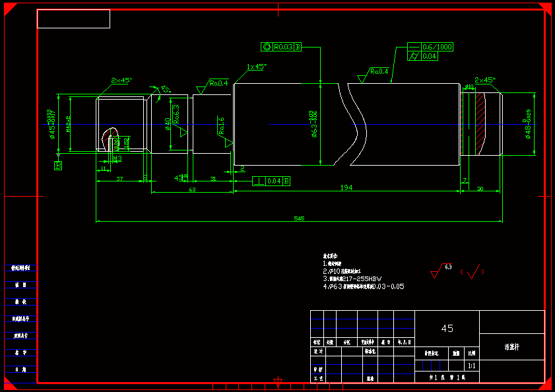Select the 11 depth dimension below the thread
This screenshot has height=392, width=555.
pos(104,168)
